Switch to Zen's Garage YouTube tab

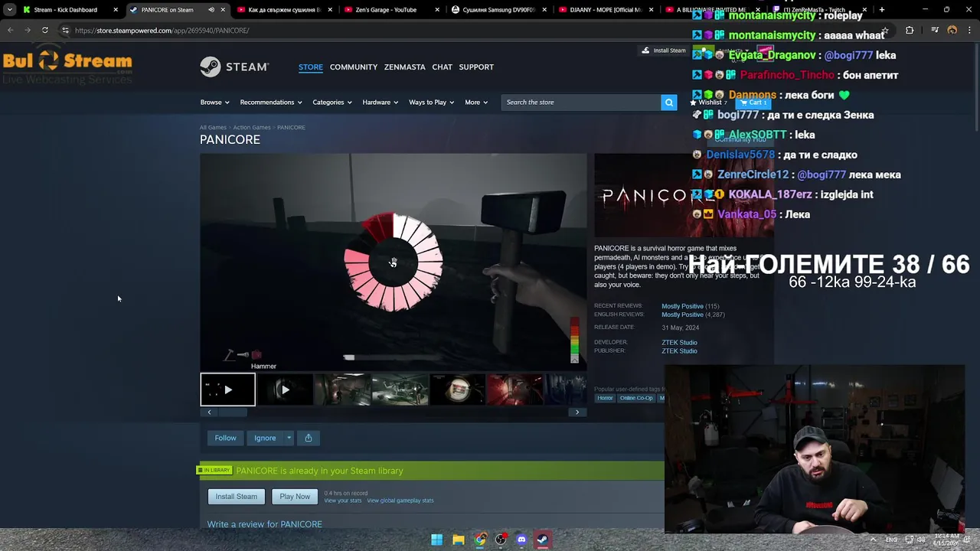click(390, 10)
